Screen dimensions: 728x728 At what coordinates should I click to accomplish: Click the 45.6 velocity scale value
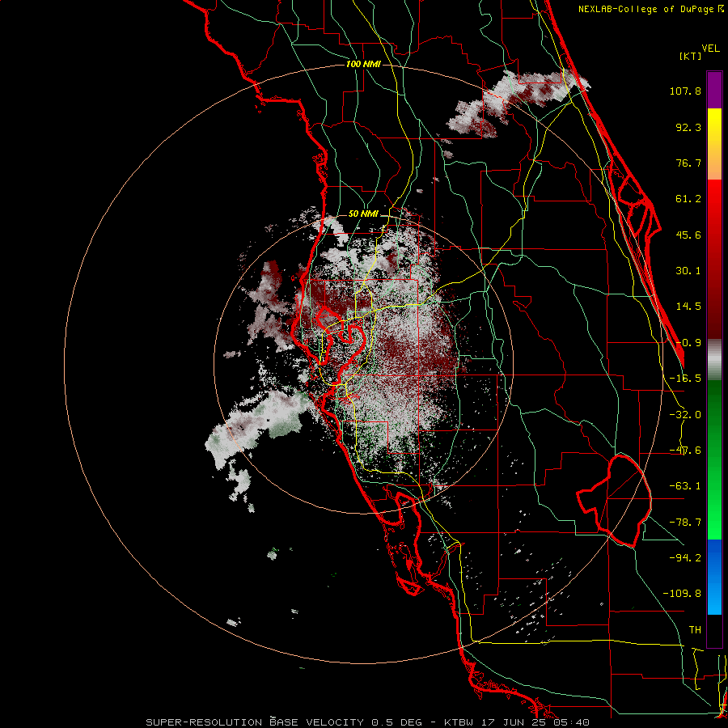[688, 235]
